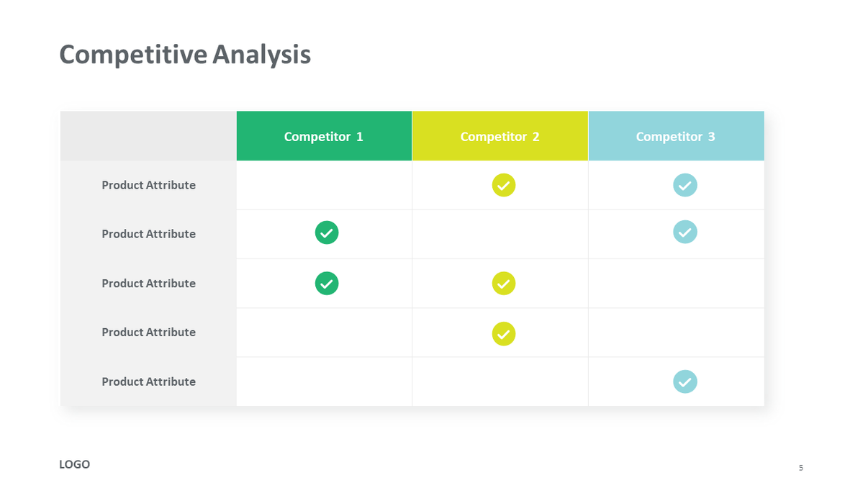Select the first Product Attribute label
Image resolution: width=868 pixels, height=488 pixels.
coord(148,185)
